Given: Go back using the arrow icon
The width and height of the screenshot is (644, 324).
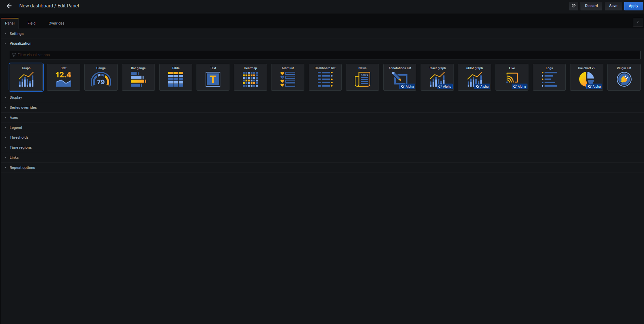Looking at the screenshot, I should pos(9,6).
